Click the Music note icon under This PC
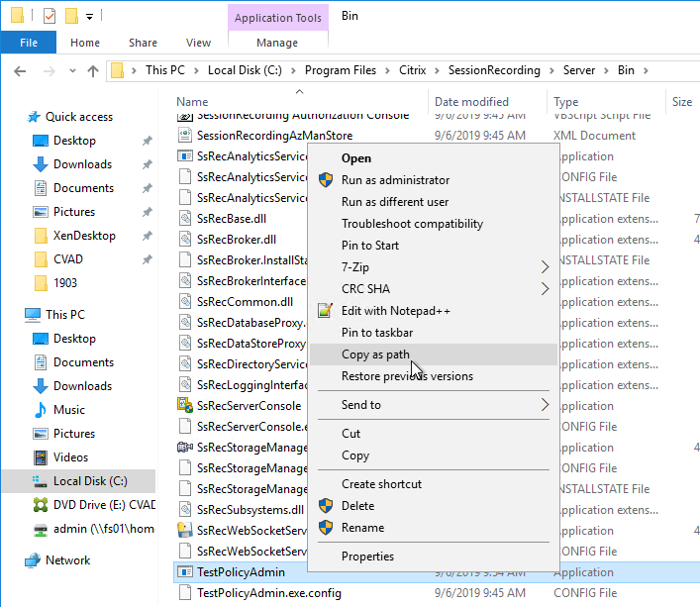Viewport: 700px width, 607px height. [x=41, y=409]
